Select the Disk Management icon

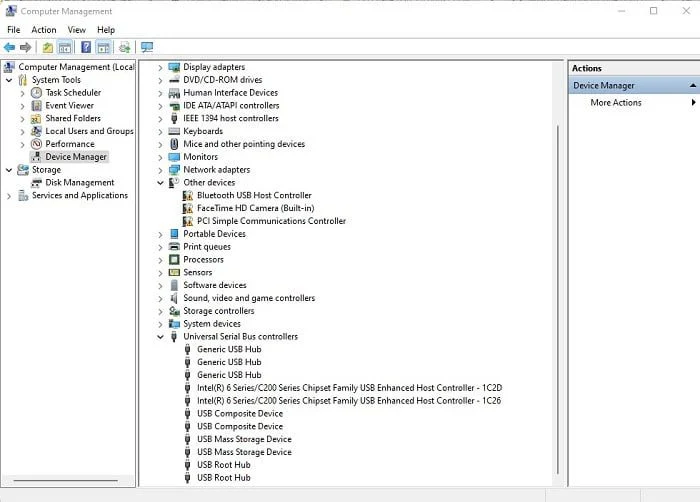coord(37,183)
